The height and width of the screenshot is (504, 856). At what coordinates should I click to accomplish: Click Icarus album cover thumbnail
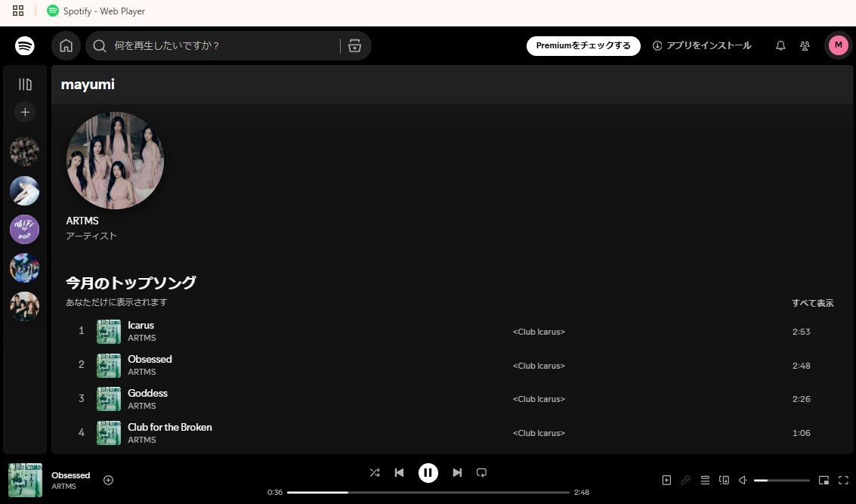[109, 332]
